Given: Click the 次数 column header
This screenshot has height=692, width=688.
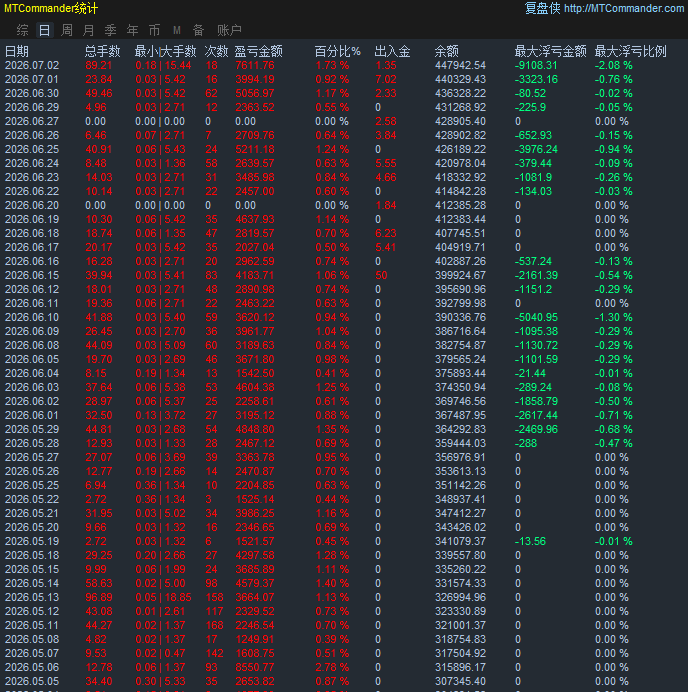Looking at the screenshot, I should tap(216, 51).
